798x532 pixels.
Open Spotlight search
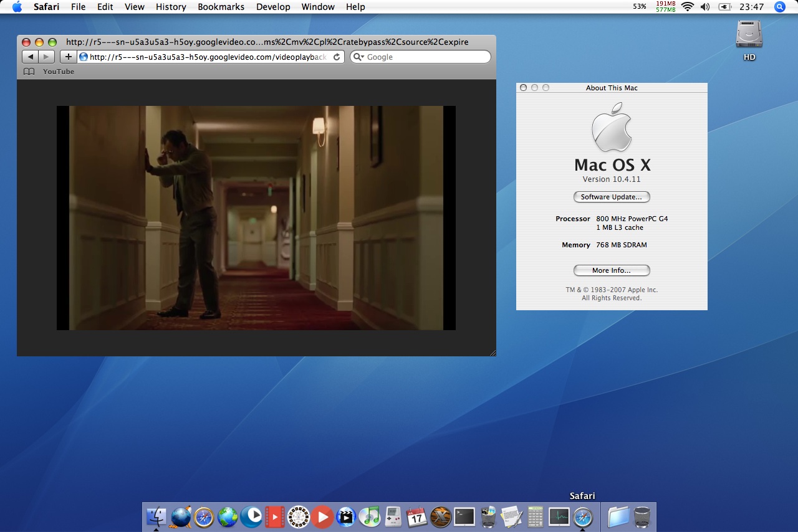[x=779, y=7]
